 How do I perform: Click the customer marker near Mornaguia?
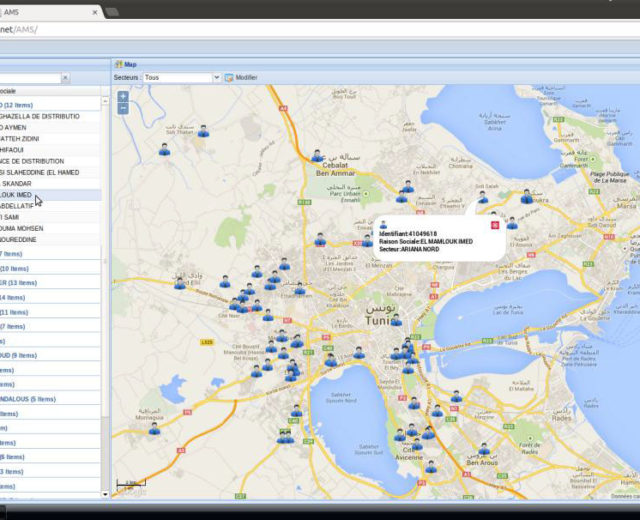(x=154, y=428)
